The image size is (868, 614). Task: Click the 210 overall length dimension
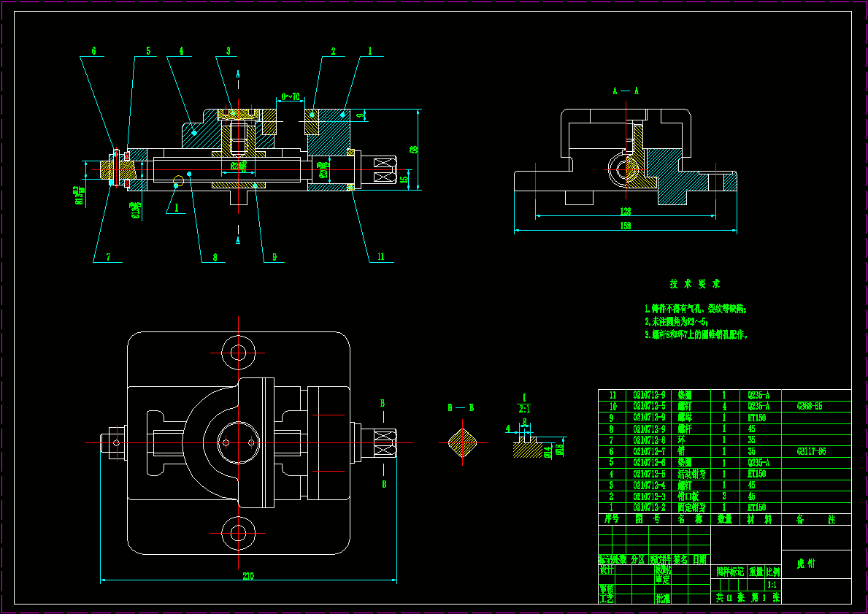pyautogui.click(x=248, y=576)
